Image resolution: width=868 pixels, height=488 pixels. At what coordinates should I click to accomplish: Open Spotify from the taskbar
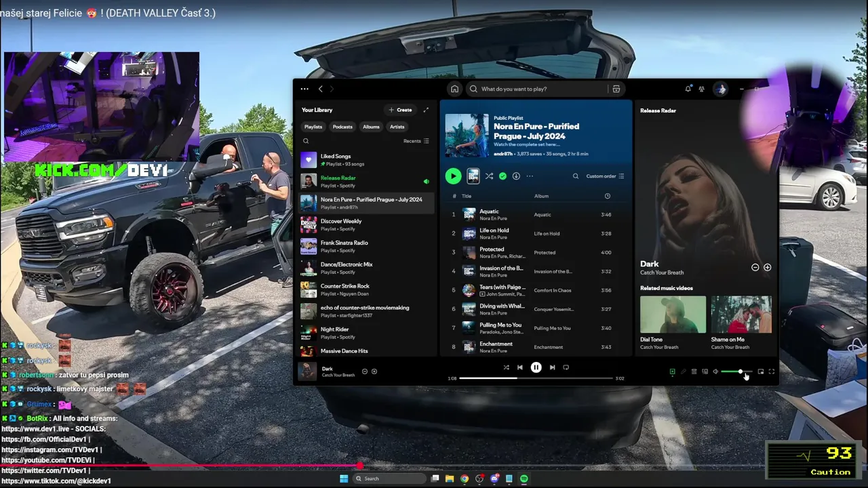point(524,479)
